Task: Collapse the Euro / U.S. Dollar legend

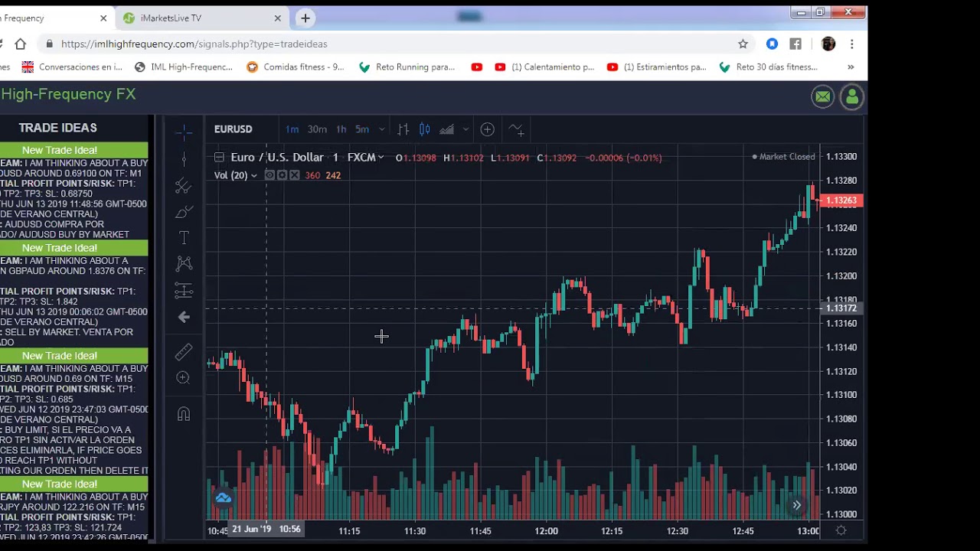Action: pyautogui.click(x=219, y=158)
